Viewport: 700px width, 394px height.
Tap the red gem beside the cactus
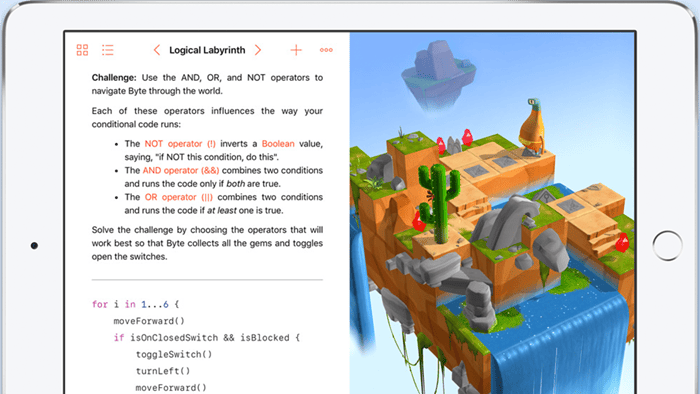pos(418,220)
